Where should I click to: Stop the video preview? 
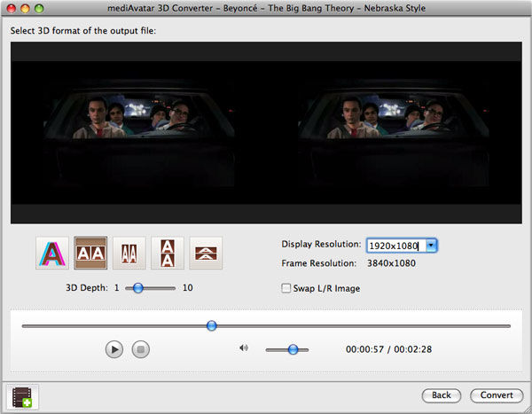(x=140, y=349)
